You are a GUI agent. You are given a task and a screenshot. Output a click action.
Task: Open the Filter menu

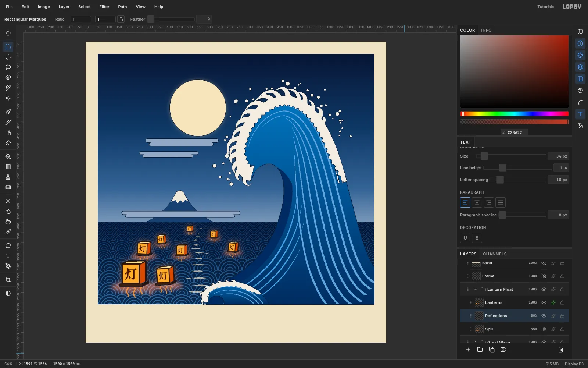pos(104,7)
